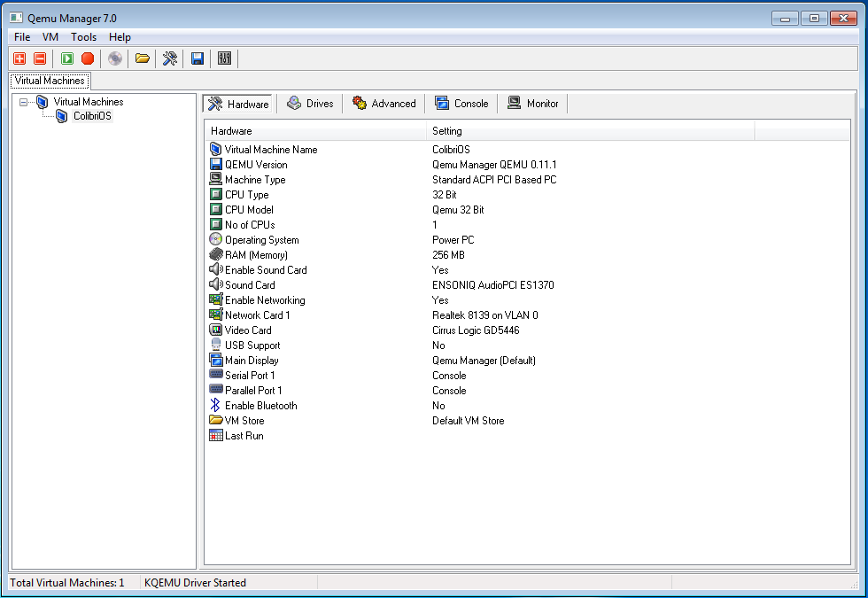Click the folder icon beside VM Store

(x=216, y=420)
